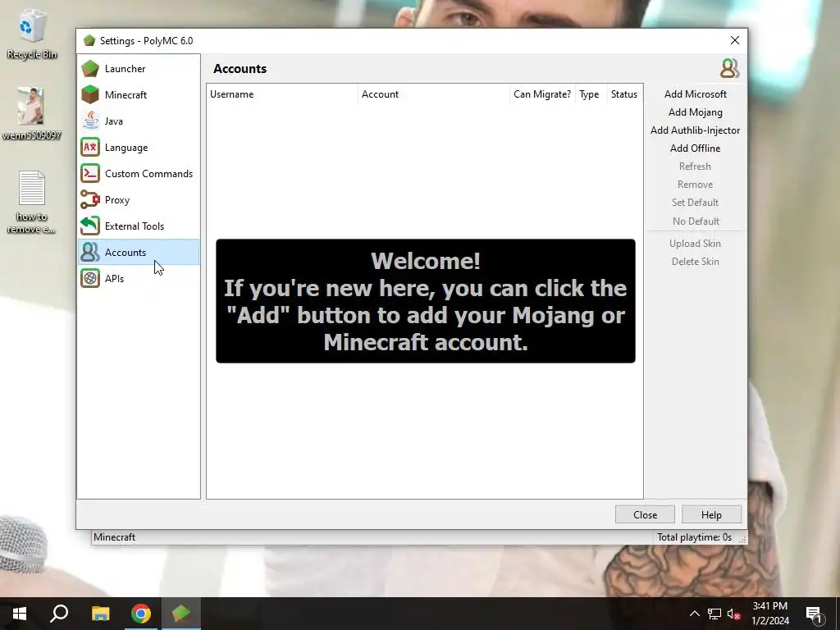The image size is (840, 630).
Task: Select the wenn5509097 image file icon
Action: click(32, 114)
